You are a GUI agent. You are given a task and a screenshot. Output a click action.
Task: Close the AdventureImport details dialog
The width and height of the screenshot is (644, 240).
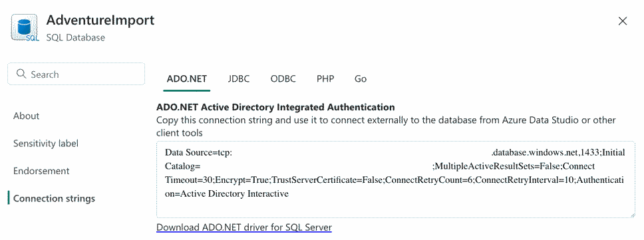[x=623, y=21]
